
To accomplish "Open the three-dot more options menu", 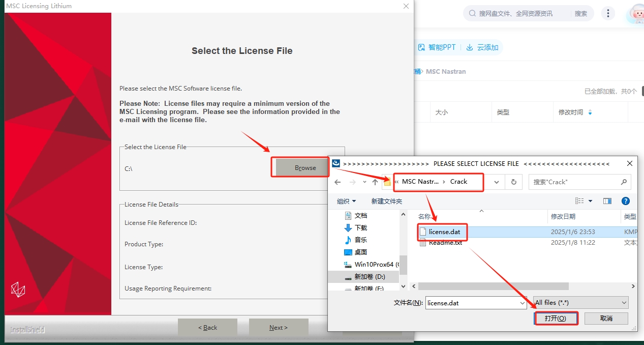I will click(x=608, y=13).
